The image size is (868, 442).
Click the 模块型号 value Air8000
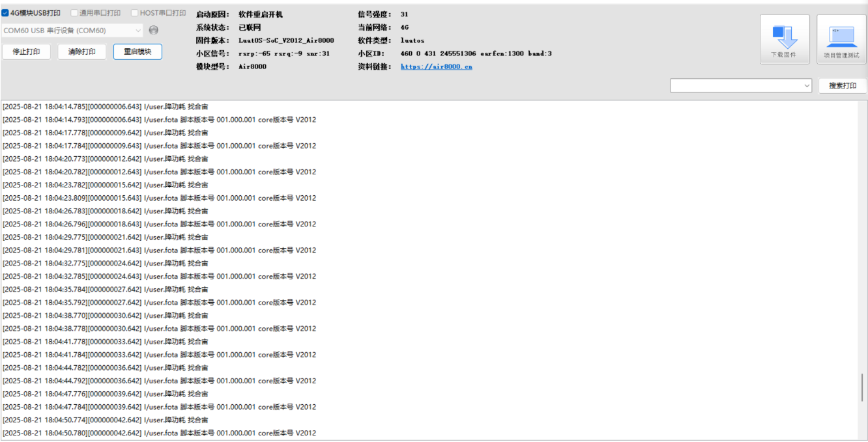(x=252, y=66)
